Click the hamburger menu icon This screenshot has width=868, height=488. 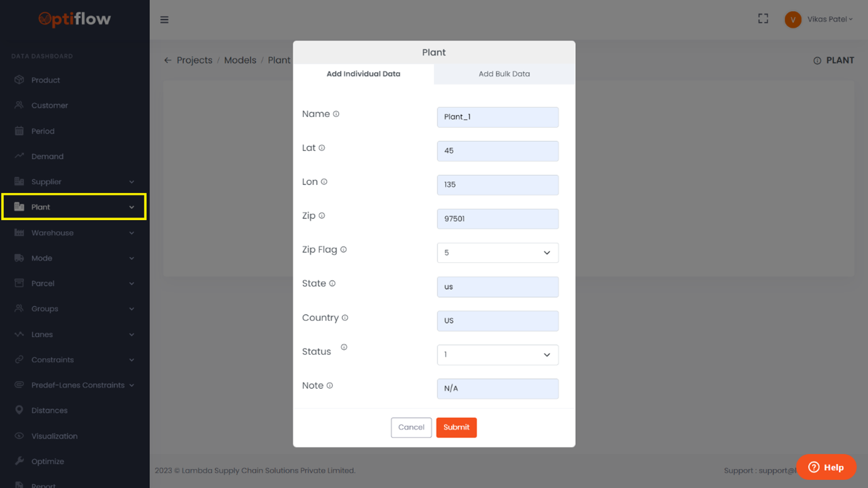point(164,19)
